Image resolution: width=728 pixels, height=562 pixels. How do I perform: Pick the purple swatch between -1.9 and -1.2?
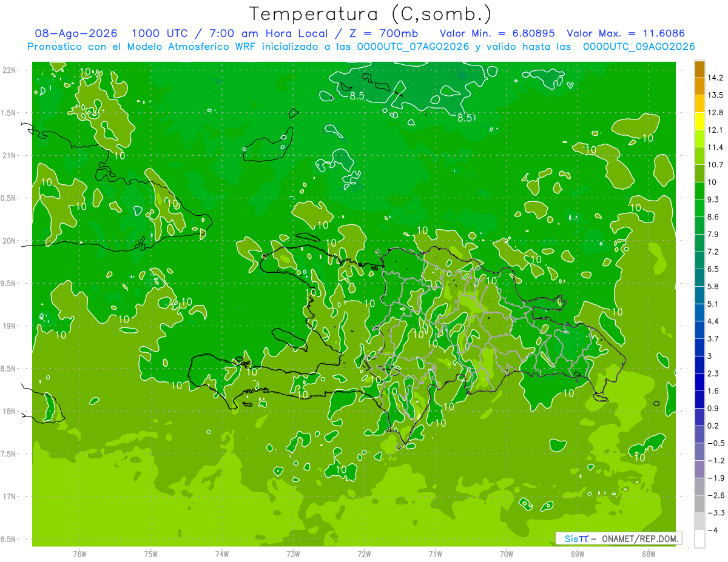click(699, 469)
